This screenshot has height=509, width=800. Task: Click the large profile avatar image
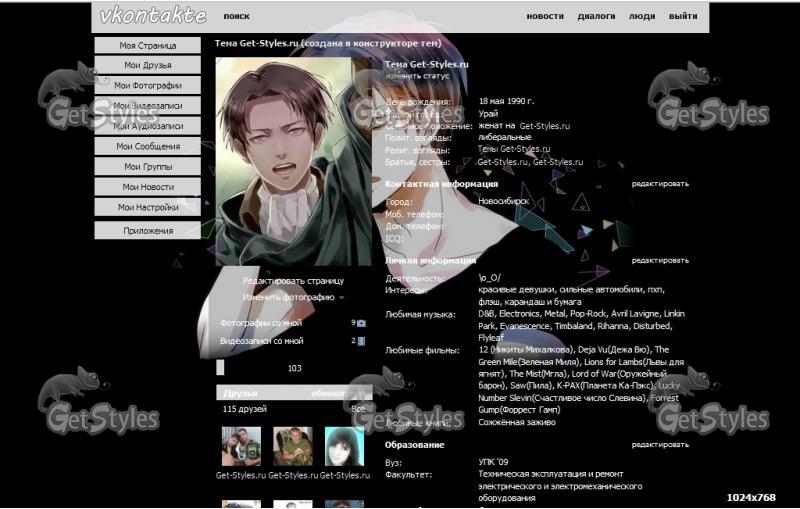[294, 161]
